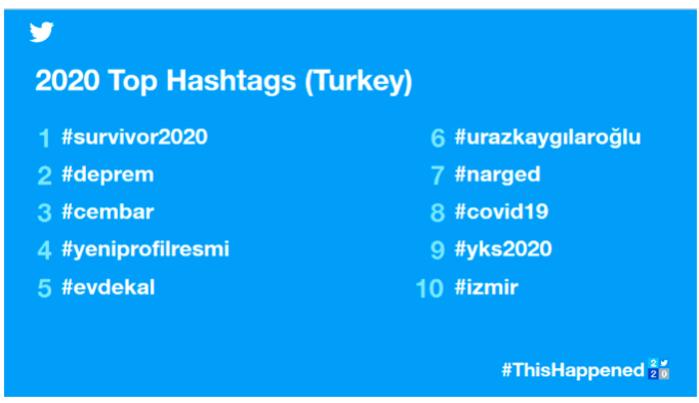Open the #evdekal hashtag

pos(108,287)
